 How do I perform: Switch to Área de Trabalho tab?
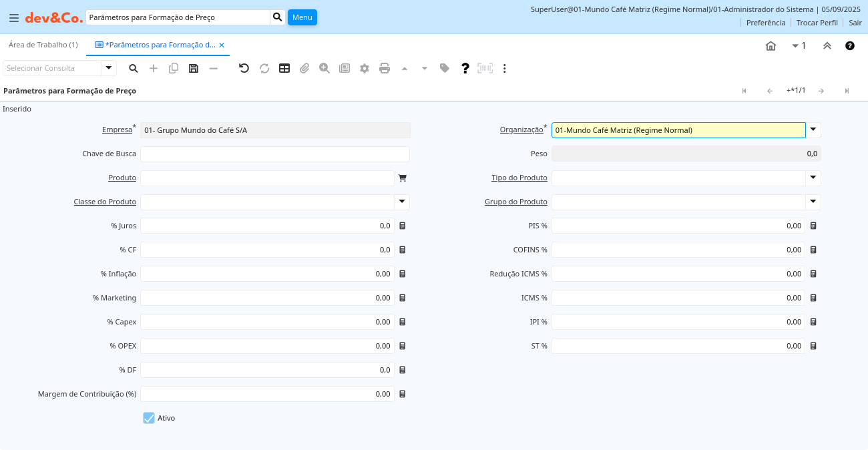click(x=43, y=45)
